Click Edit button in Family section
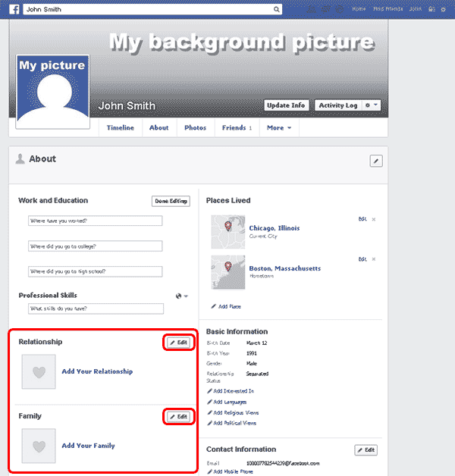 (179, 417)
